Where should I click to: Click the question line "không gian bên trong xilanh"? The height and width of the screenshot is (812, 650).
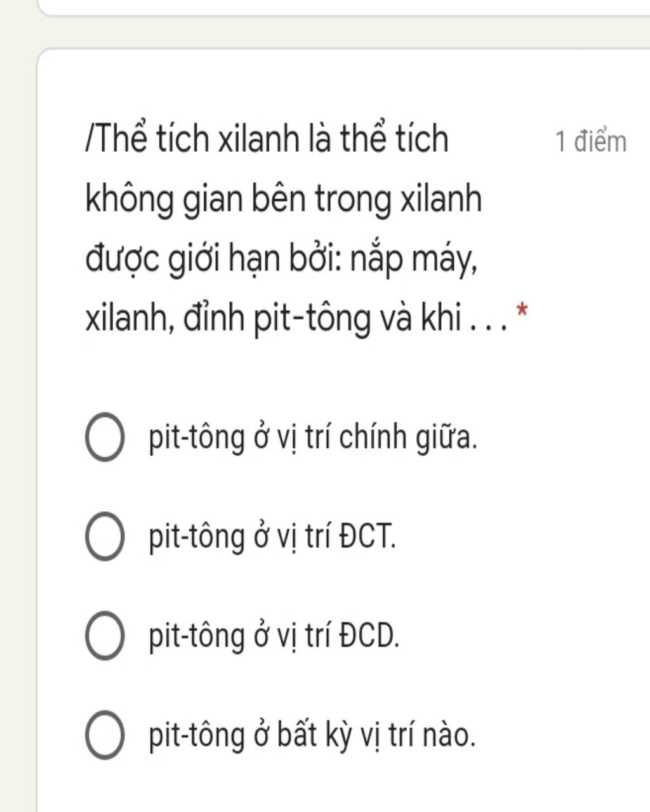pyautogui.click(x=283, y=199)
